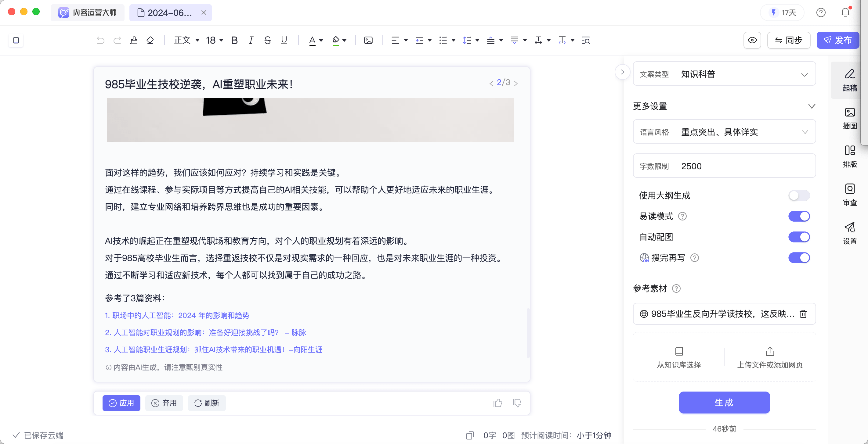Turn off 自动配图 switch
Screen dimensions: 868x444
799,237
